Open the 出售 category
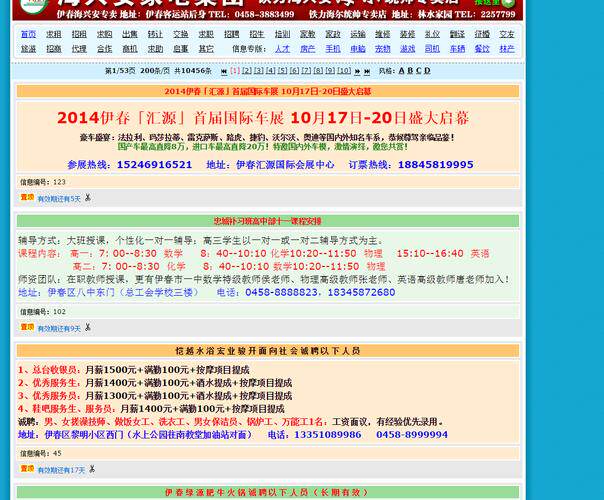This screenshot has width=604, height=500. point(130,34)
